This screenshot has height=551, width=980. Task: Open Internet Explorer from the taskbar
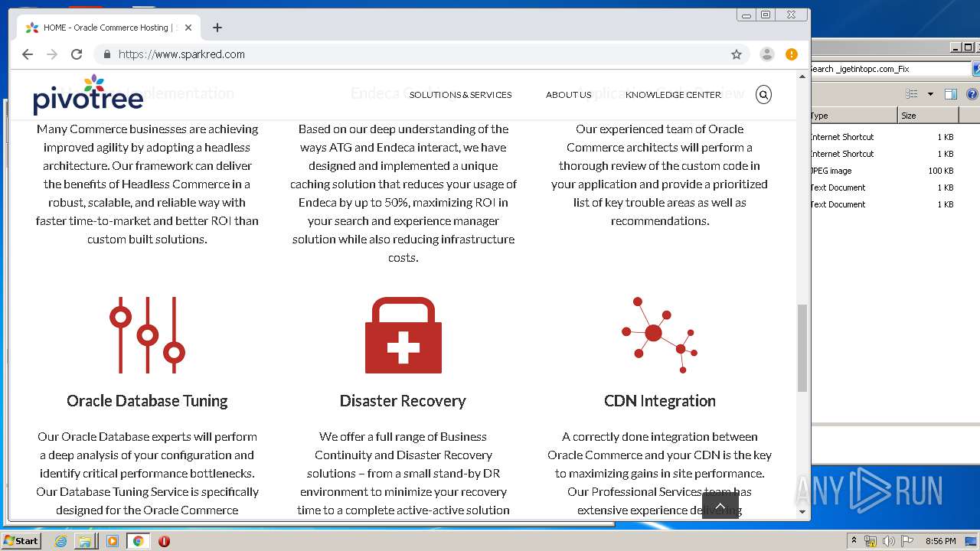click(60, 541)
